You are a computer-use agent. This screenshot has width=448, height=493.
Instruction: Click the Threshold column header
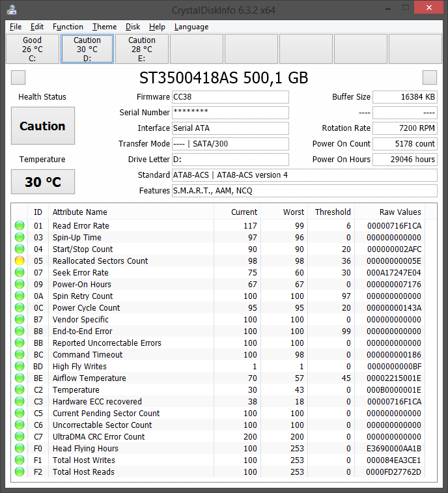[x=331, y=212]
